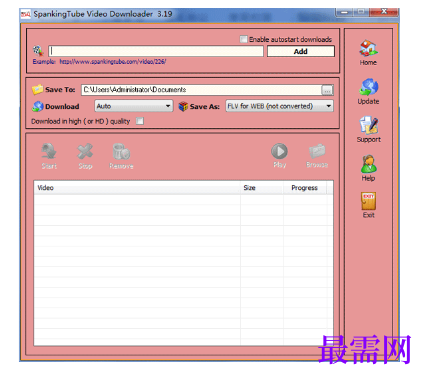
Task: Open the Support icon
Action: coord(368,125)
